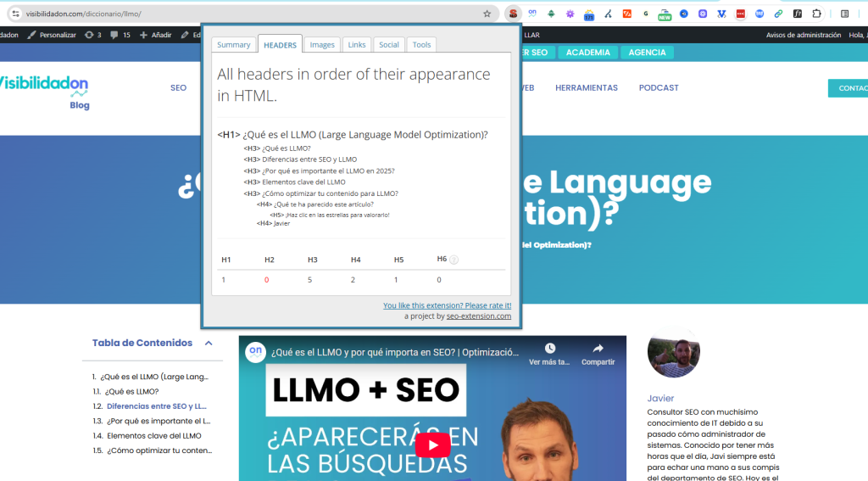Open the Images tab in extension popup

(322, 45)
